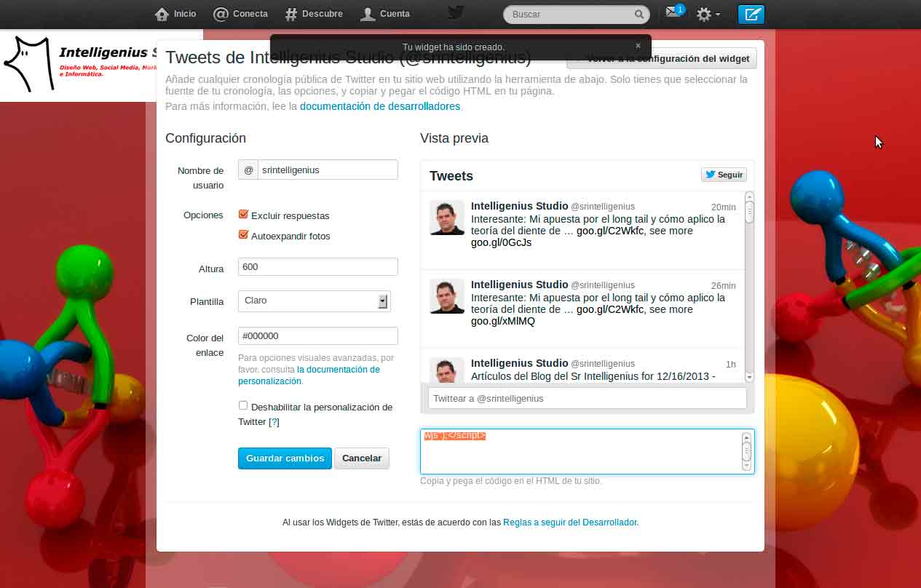Open 'Reglas a seguir del Desarrollador' link

(x=570, y=522)
